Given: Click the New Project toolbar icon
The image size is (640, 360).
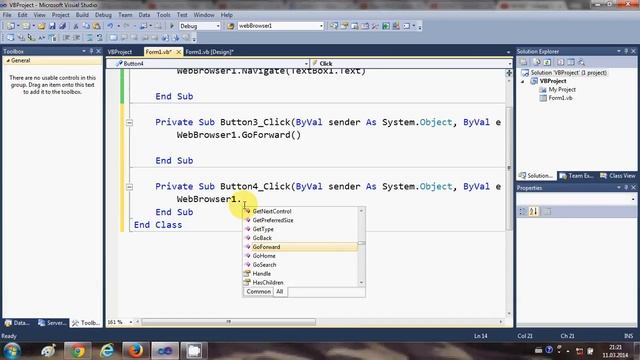Looking at the screenshot, I should (x=10, y=26).
